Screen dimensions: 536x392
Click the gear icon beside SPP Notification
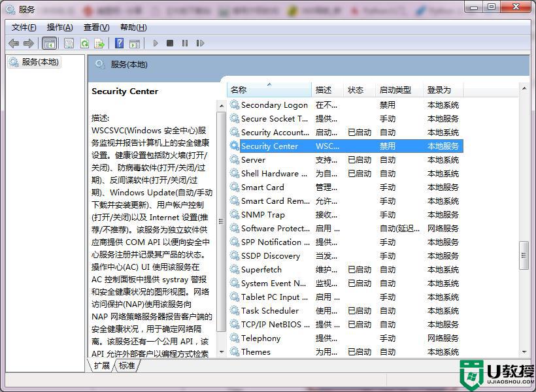pyautogui.click(x=235, y=242)
